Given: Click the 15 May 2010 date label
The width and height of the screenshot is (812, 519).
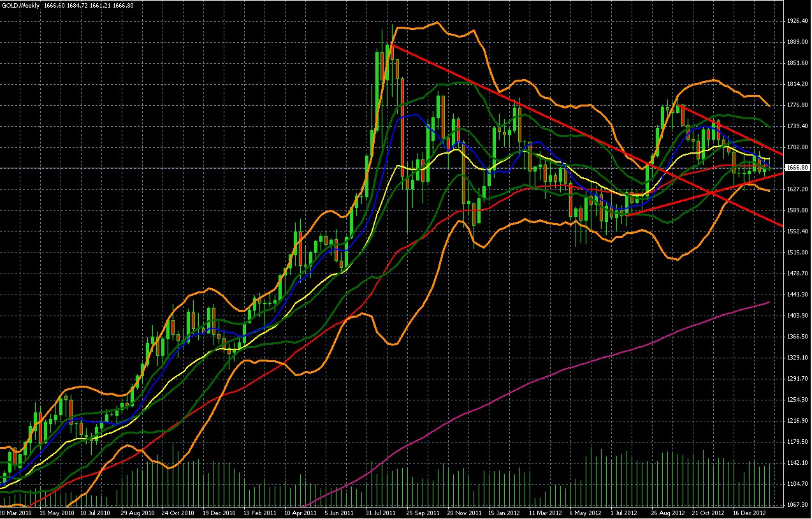Looking at the screenshot, I should point(54,513).
